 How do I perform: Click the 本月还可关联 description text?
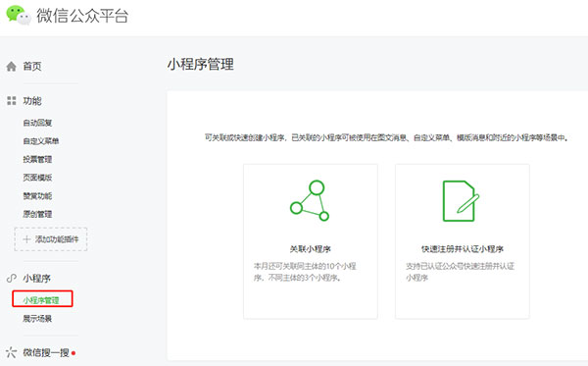305,272
